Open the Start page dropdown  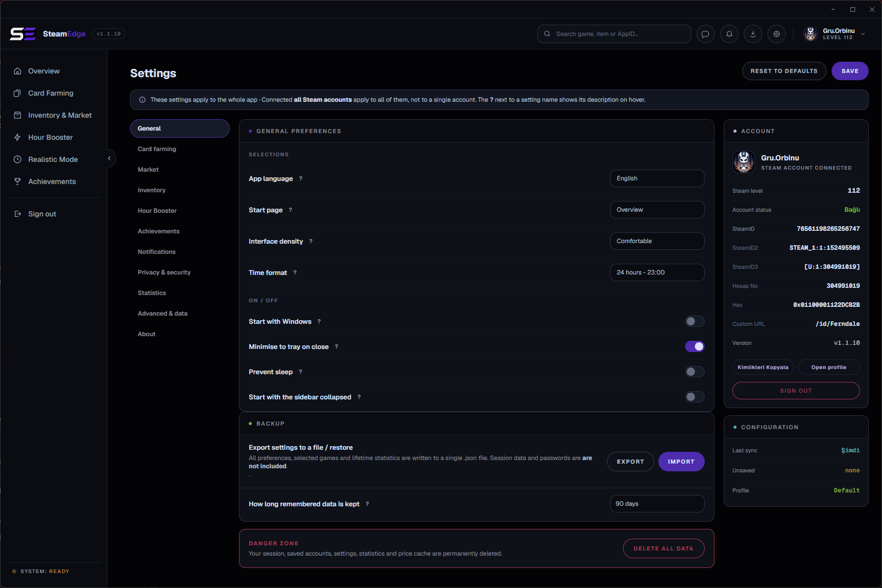coord(657,210)
